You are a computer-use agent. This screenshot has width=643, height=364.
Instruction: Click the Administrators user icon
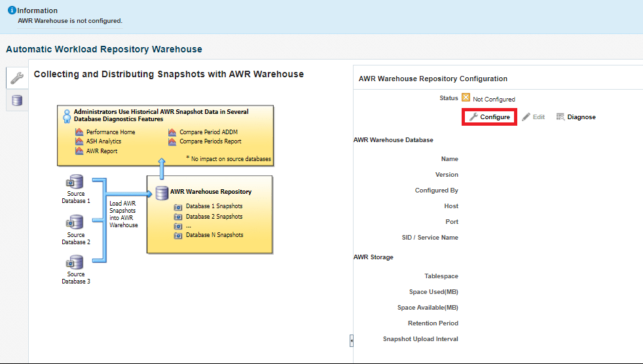tap(66, 116)
